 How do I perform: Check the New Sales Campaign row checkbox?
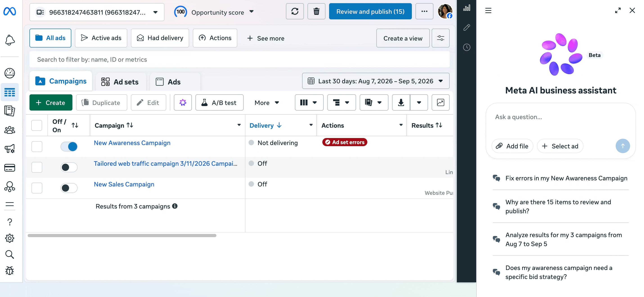point(37,188)
